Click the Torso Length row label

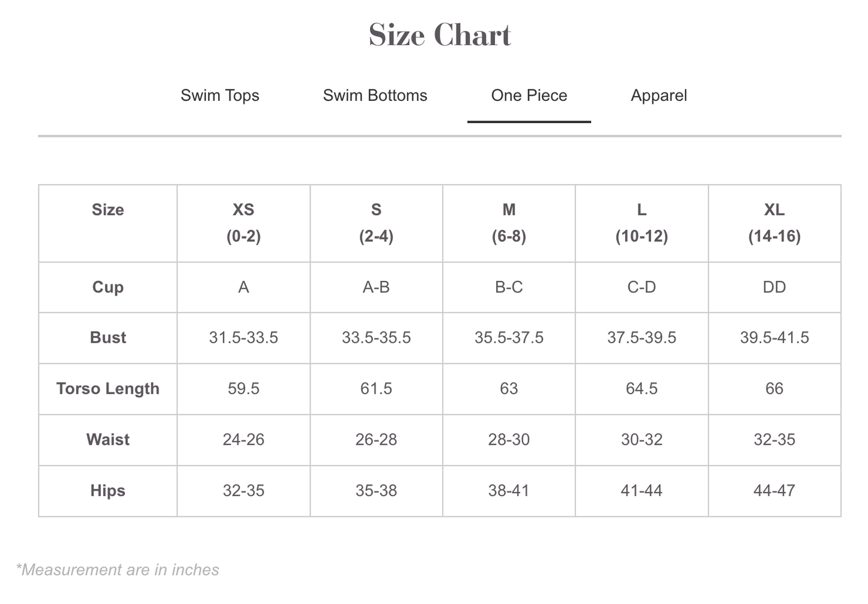tap(108, 389)
